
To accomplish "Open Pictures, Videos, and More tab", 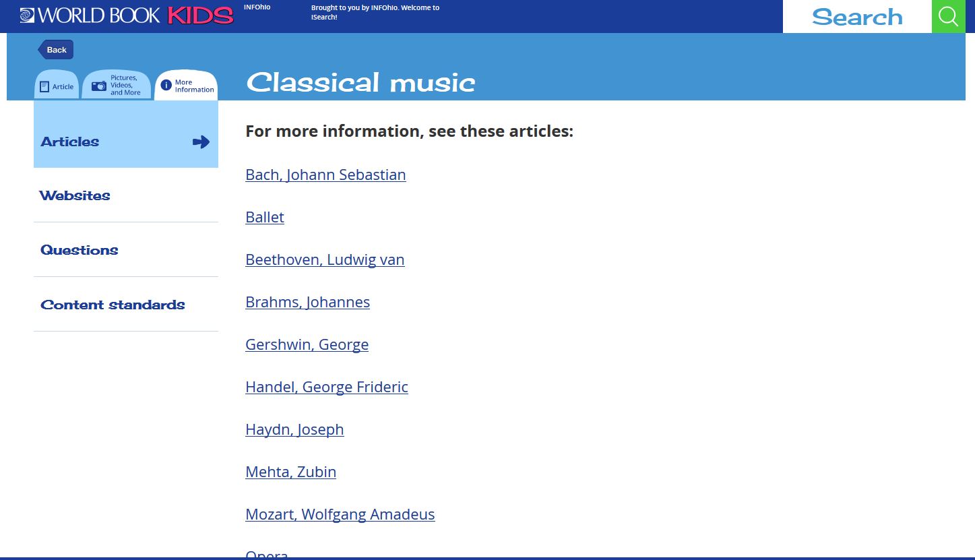I will (117, 85).
